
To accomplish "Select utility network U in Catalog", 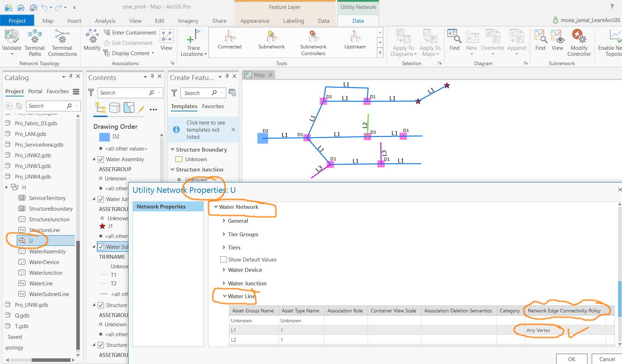I will [46, 241].
